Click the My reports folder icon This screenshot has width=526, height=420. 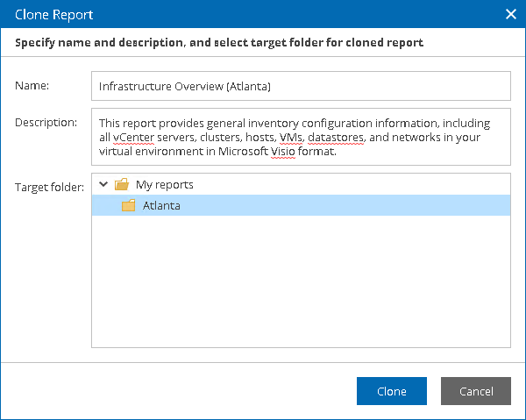click(x=122, y=185)
